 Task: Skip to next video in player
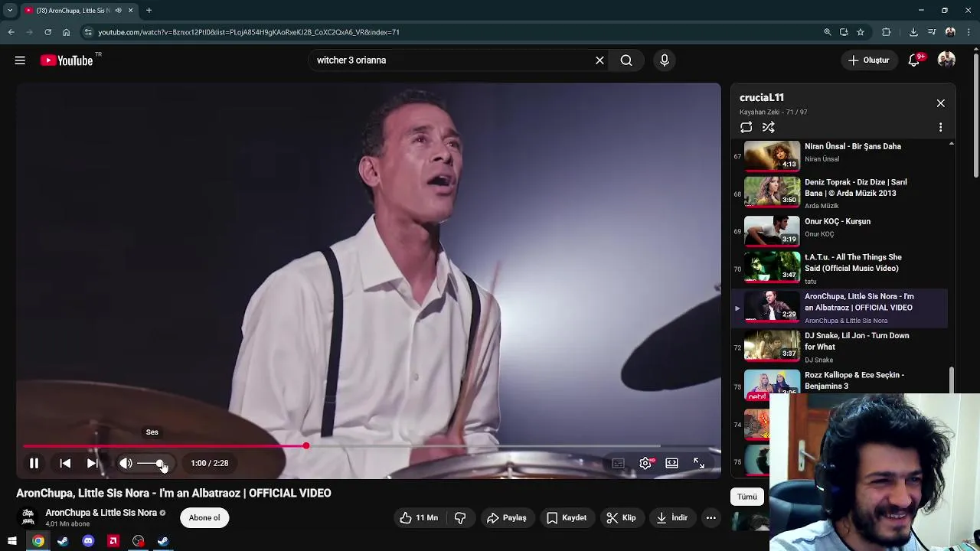click(x=92, y=463)
